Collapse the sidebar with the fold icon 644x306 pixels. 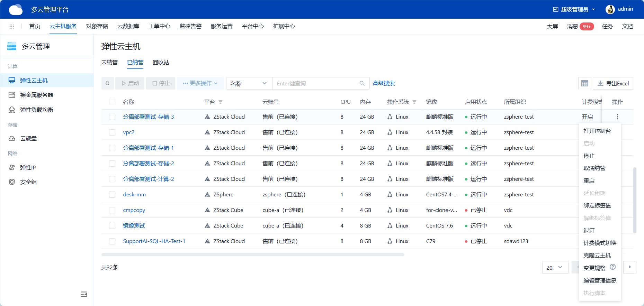pos(84,294)
